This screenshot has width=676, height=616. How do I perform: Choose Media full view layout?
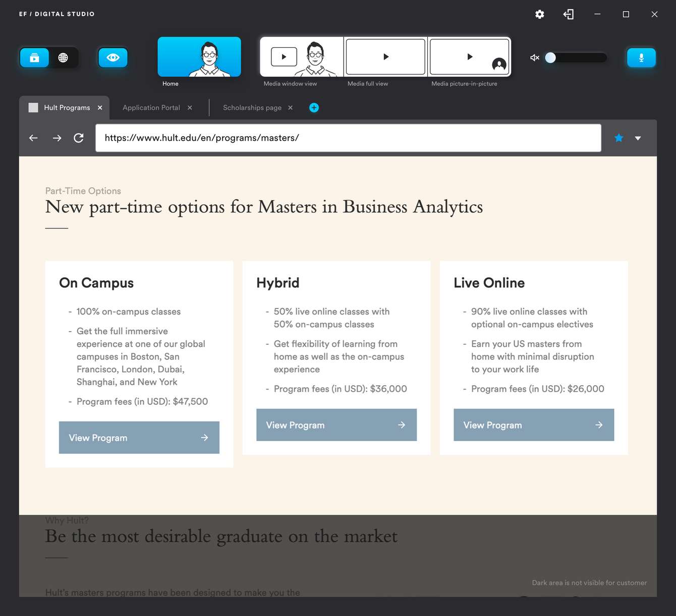click(x=386, y=56)
